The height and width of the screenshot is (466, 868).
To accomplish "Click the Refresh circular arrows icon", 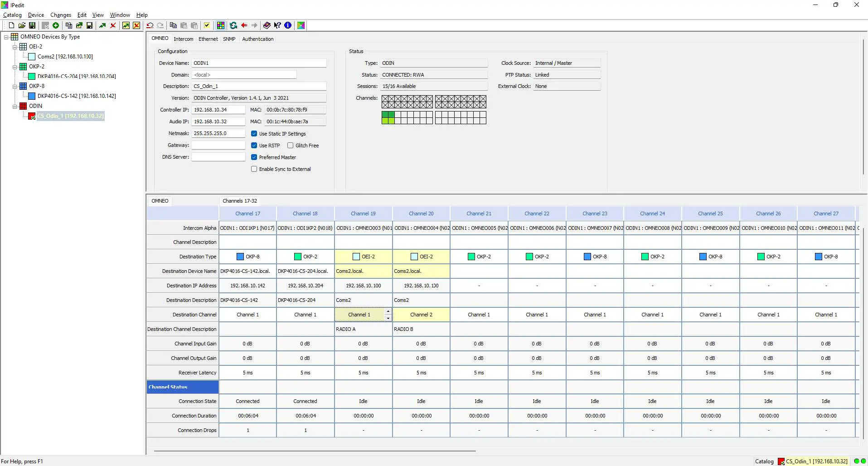I will pos(233,25).
